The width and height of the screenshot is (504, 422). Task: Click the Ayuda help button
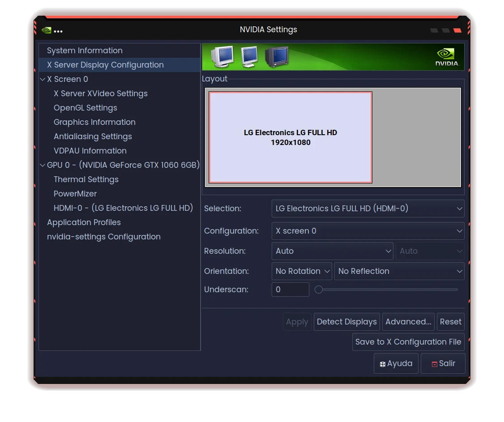point(396,363)
